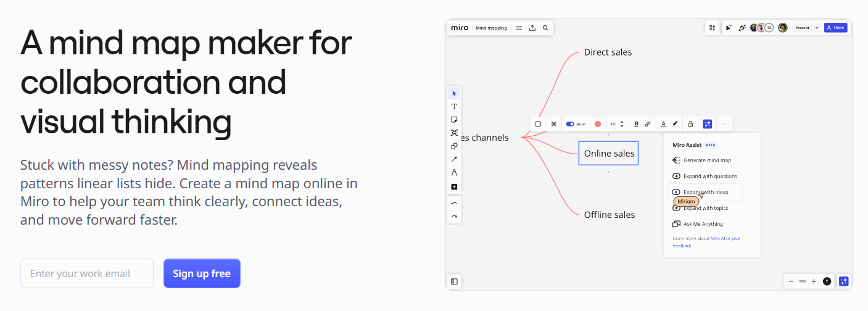Toggle the Auto layout switch
This screenshot has width=868, height=311.
pyautogui.click(x=570, y=124)
